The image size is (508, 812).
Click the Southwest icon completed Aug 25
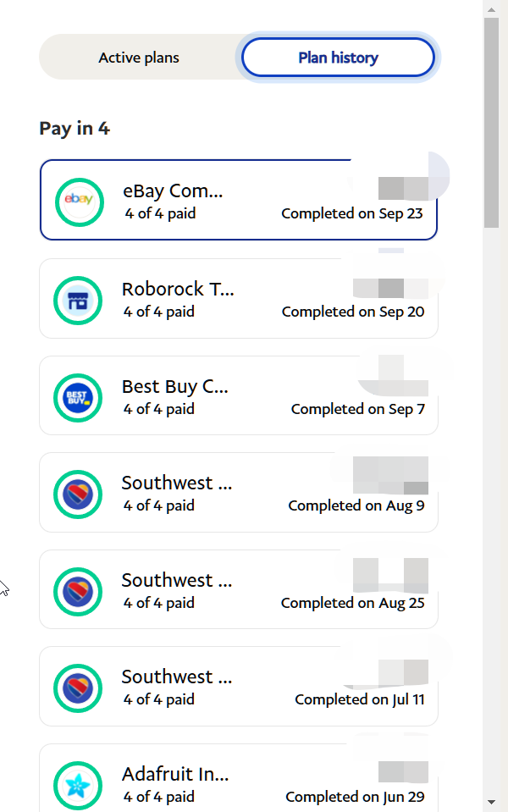(79, 591)
